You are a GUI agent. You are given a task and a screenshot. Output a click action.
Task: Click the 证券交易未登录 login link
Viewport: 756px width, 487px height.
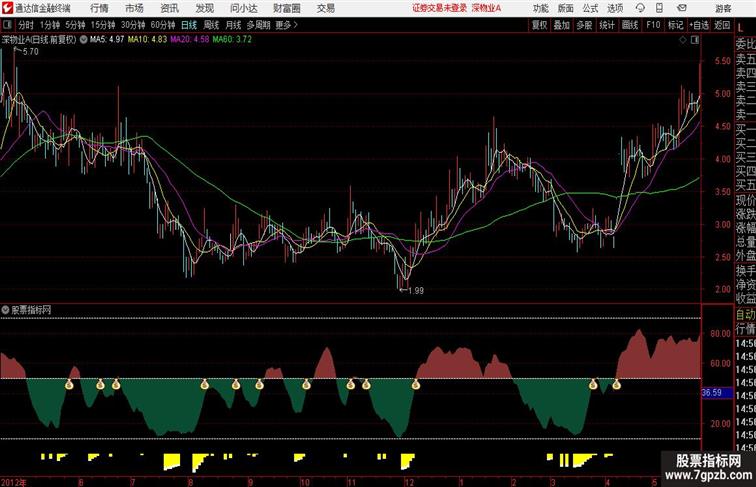[x=440, y=8]
